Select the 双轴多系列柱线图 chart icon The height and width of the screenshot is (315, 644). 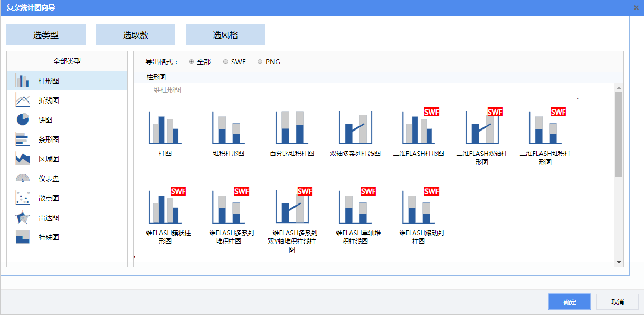tap(355, 128)
